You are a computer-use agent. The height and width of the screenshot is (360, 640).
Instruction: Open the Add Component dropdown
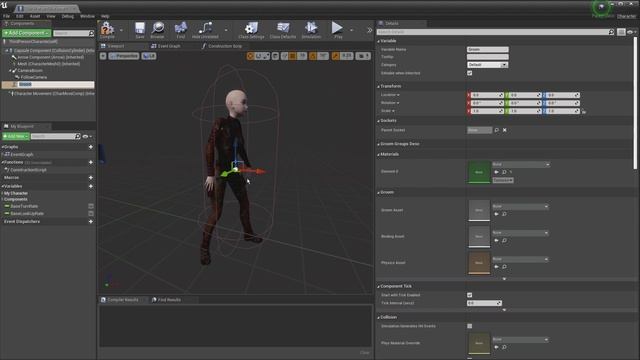[27, 33]
